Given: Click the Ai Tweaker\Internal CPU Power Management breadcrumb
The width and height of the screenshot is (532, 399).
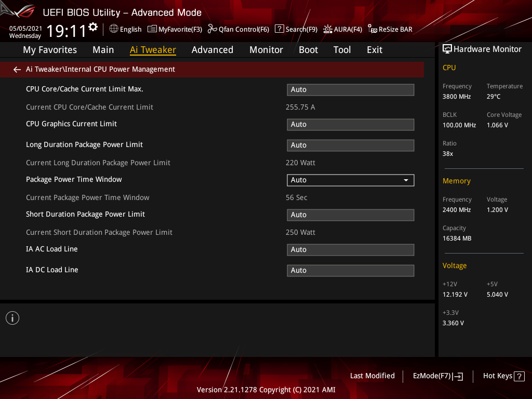Looking at the screenshot, I should (100, 69).
